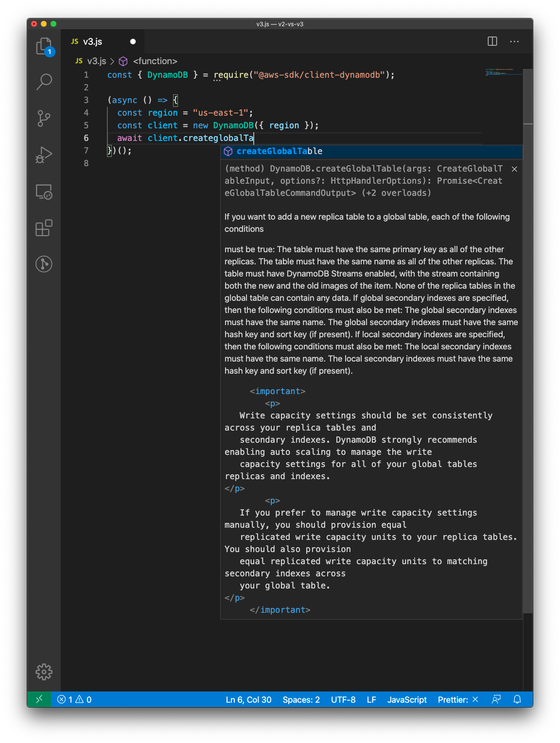Change encoding via UTF-8 selector
The image size is (560, 743).
click(343, 700)
